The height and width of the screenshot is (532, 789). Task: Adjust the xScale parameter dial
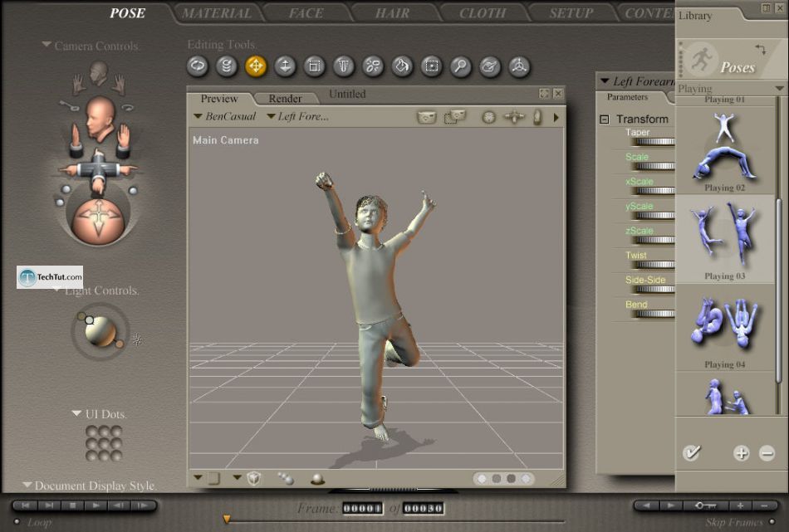654,191
